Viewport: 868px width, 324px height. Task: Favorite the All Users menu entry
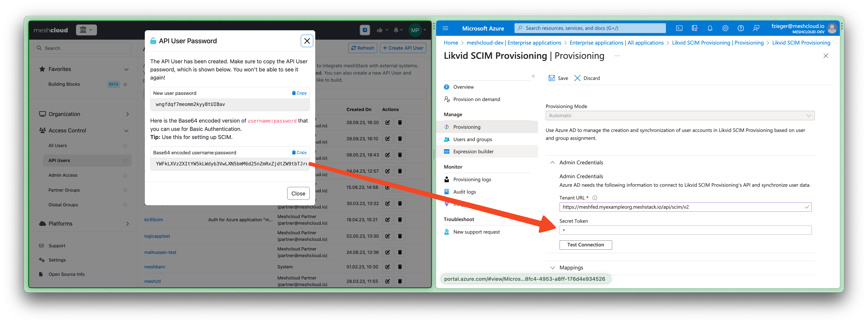(x=125, y=146)
